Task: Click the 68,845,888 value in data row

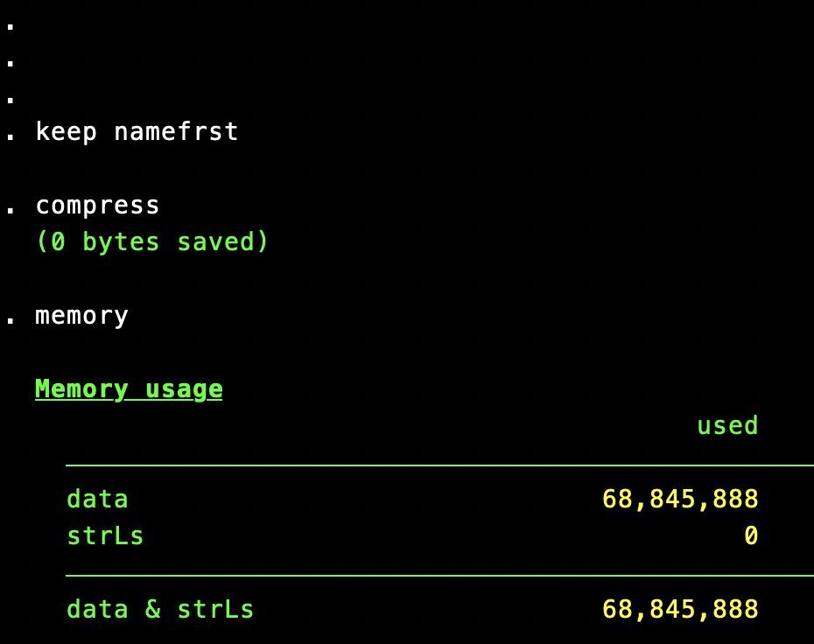Action: 679,500
